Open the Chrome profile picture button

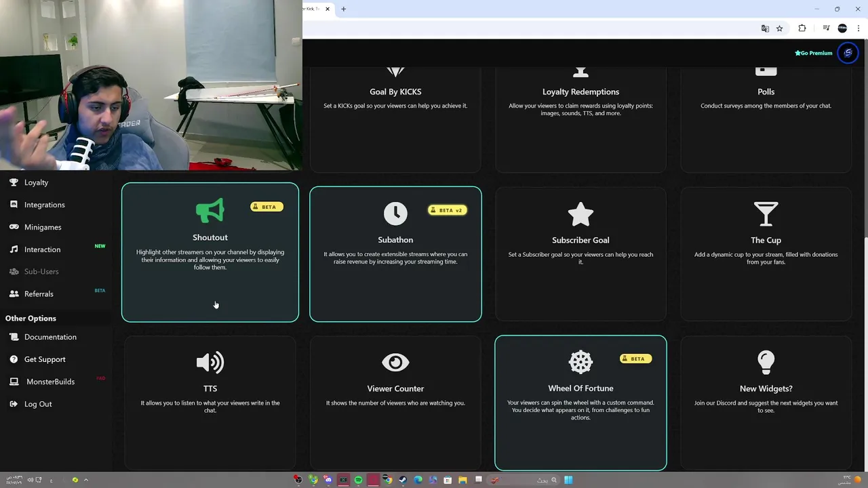(842, 28)
